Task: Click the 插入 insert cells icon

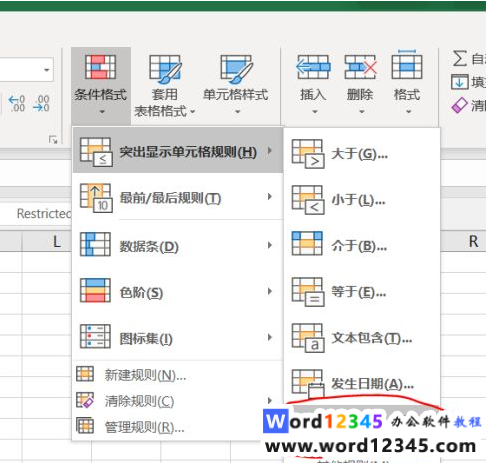Action: pos(313,67)
